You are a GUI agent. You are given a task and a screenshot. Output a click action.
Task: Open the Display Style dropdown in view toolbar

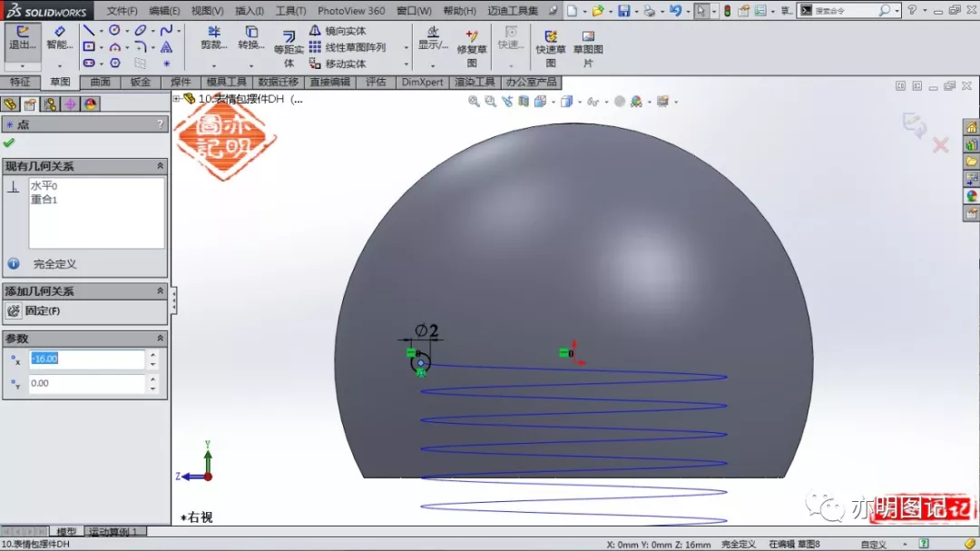tap(579, 102)
